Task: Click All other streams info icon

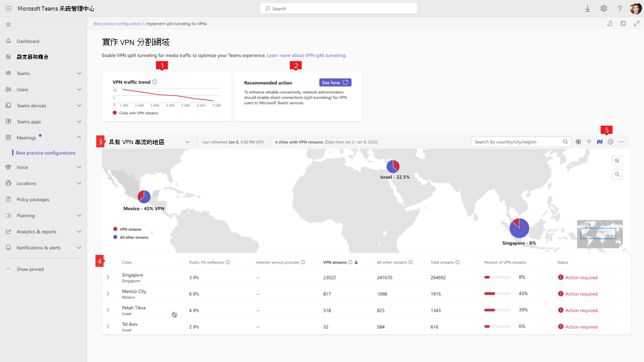Action: tap(410, 262)
